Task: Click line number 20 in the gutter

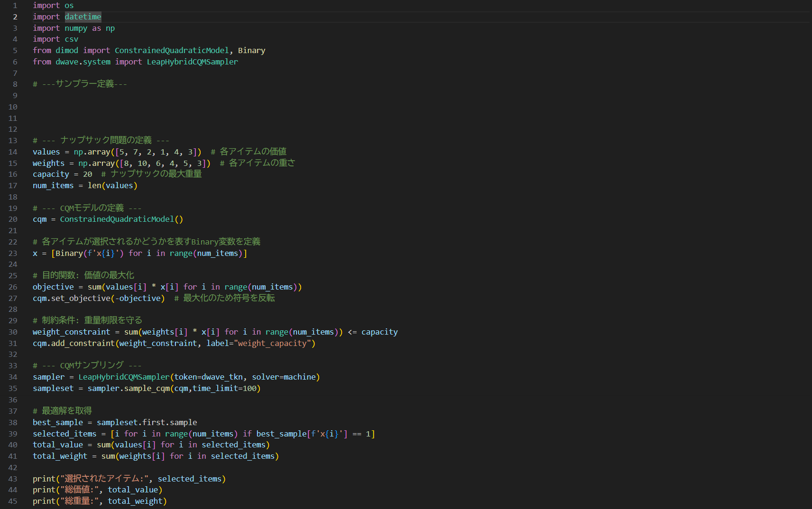Action: (13, 219)
